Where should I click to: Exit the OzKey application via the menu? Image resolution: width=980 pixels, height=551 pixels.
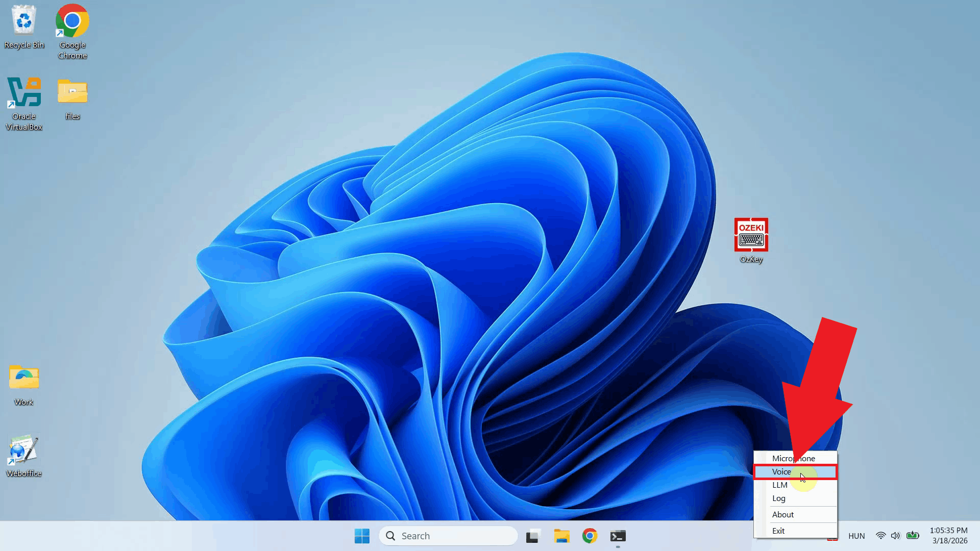point(778,531)
